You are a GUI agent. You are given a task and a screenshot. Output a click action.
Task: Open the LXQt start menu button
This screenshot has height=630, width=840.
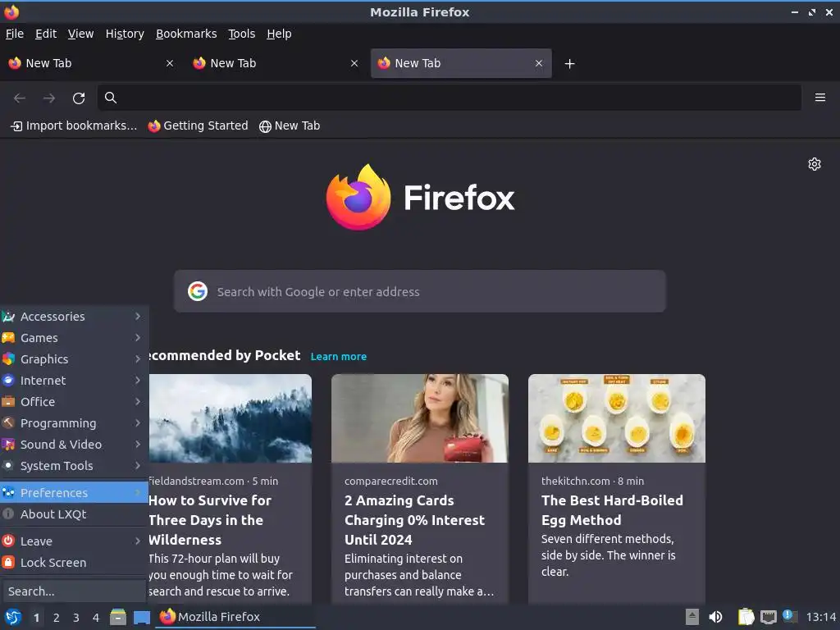(x=12, y=617)
